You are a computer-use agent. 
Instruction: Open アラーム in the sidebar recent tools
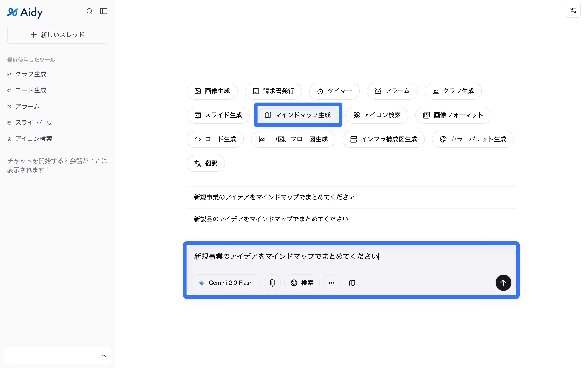23,106
